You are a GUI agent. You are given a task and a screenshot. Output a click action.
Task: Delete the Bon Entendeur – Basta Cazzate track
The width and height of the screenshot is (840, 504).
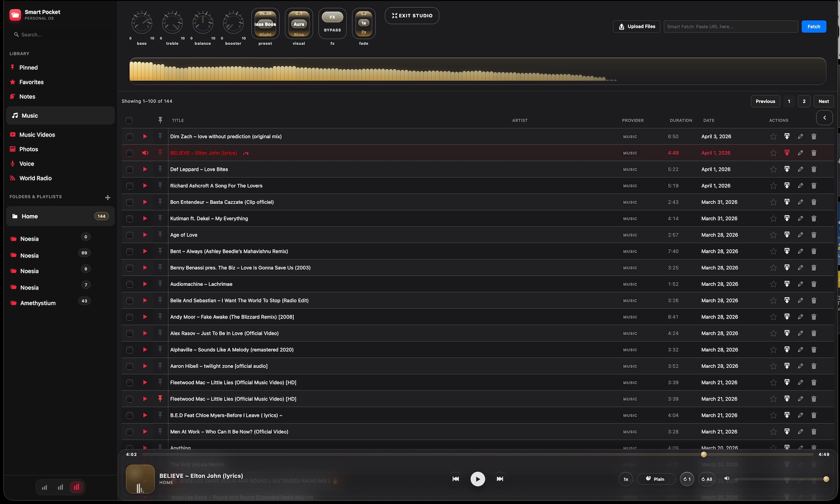click(814, 202)
